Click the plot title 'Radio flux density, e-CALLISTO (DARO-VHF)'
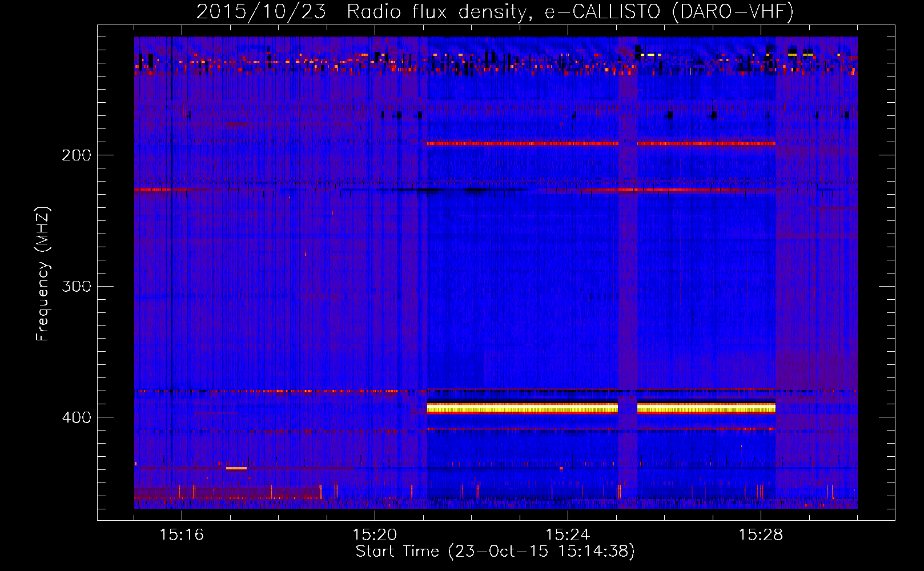924x571 pixels. (x=570, y=11)
